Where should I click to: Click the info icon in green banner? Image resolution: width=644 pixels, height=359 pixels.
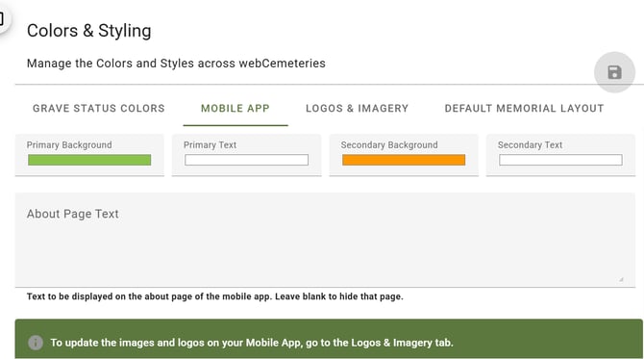[x=36, y=343]
